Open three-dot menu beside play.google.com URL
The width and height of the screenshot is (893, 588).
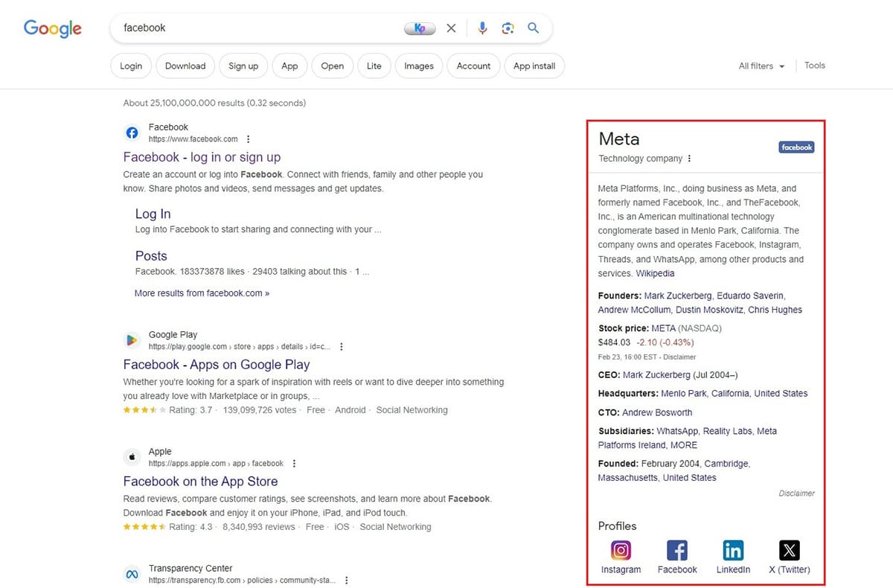click(341, 347)
